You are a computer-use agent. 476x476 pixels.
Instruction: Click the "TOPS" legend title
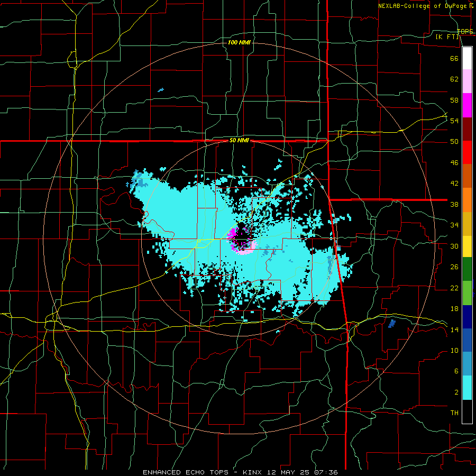[x=465, y=31]
